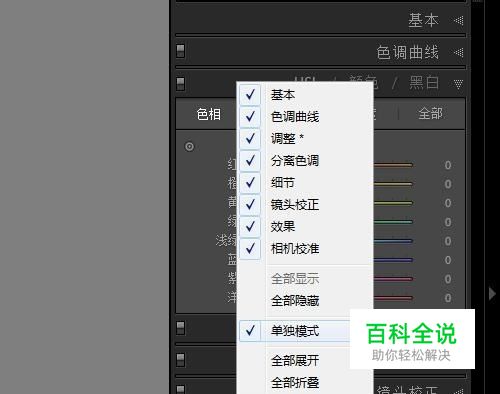500x394 pixels.
Task: Click the aqua 浅绿 hue slider track
Action: click(393, 241)
